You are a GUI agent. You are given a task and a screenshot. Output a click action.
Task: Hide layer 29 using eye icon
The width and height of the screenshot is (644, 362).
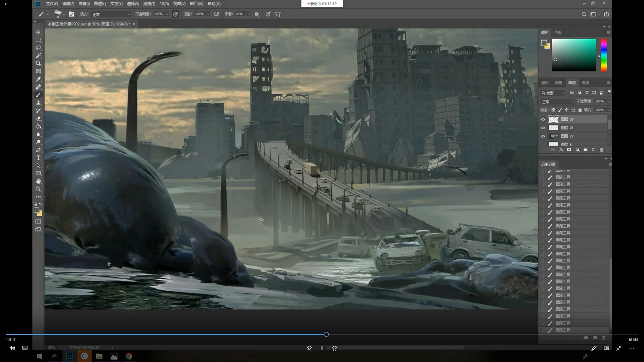point(543,119)
